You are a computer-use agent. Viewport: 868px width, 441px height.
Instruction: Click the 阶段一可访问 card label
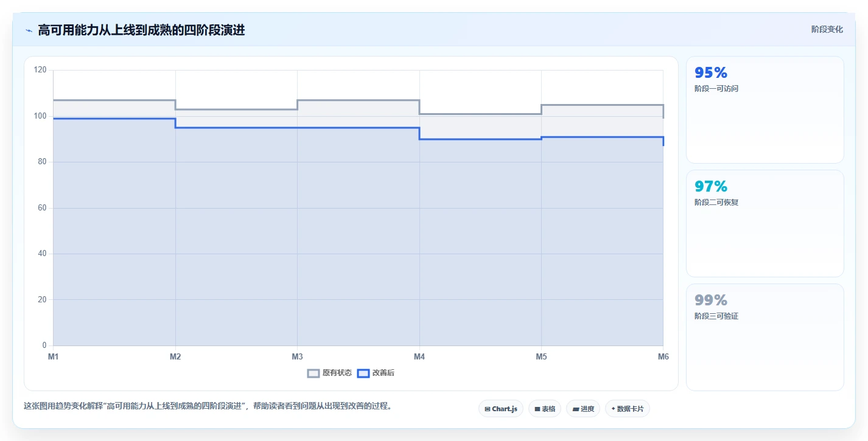[x=716, y=89]
